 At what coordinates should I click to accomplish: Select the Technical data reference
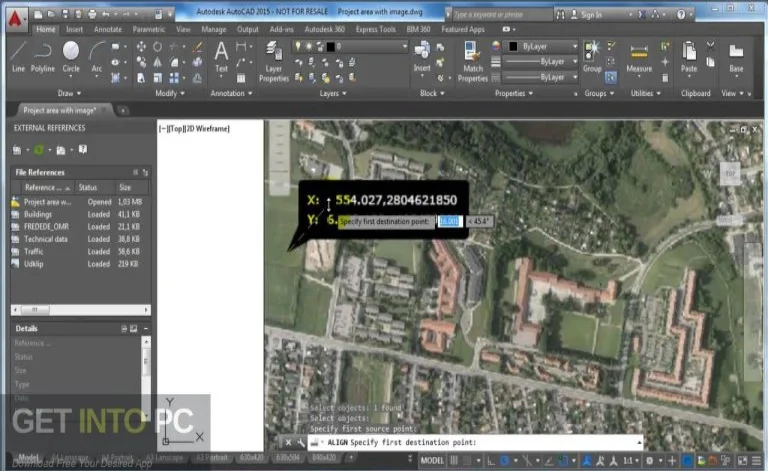click(78, 239)
